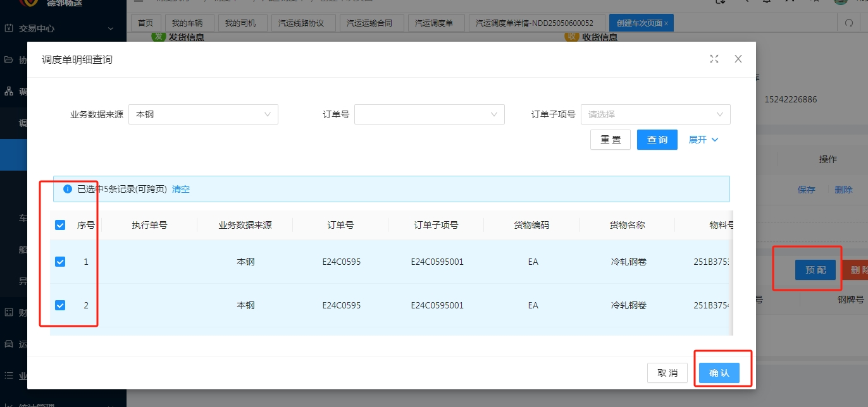Click the EA cell in row 2
This screenshot has height=407, width=868.
tap(533, 306)
